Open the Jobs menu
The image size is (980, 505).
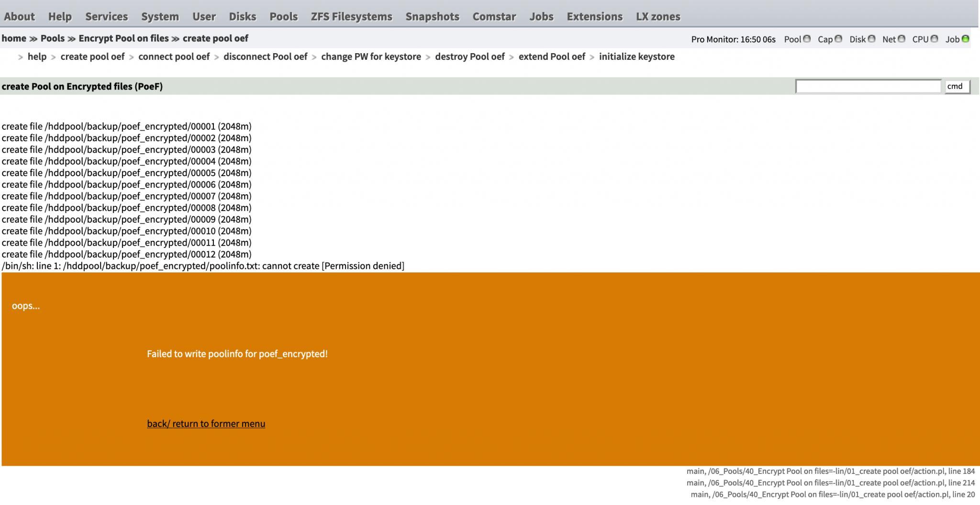tap(541, 16)
